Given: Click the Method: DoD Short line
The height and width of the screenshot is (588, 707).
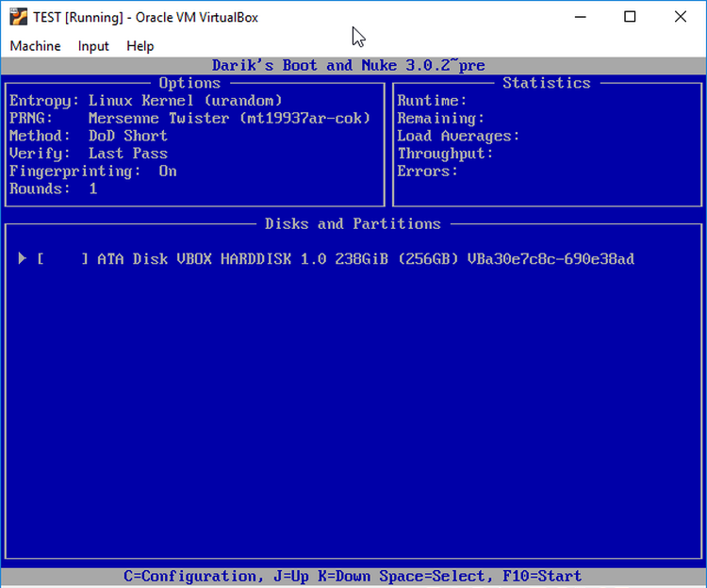Looking at the screenshot, I should [89, 136].
